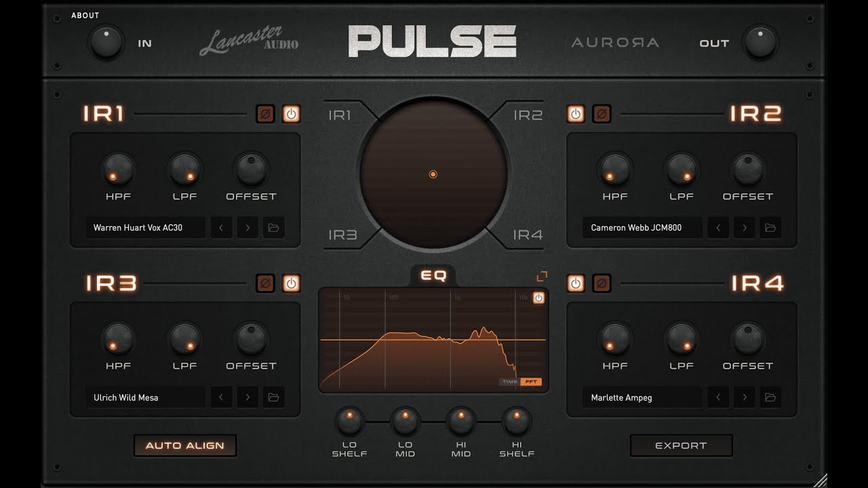Click the AUTO ALIGN button
This screenshot has width=868, height=488.
pos(185,445)
